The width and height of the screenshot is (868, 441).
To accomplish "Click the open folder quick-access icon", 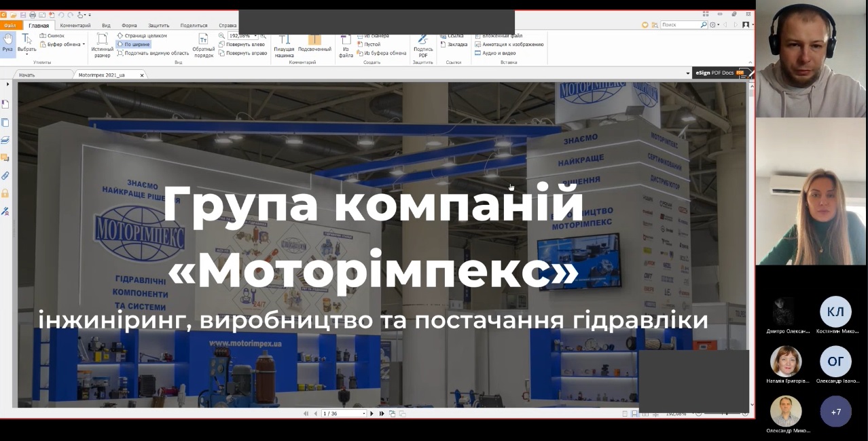I will click(13, 14).
